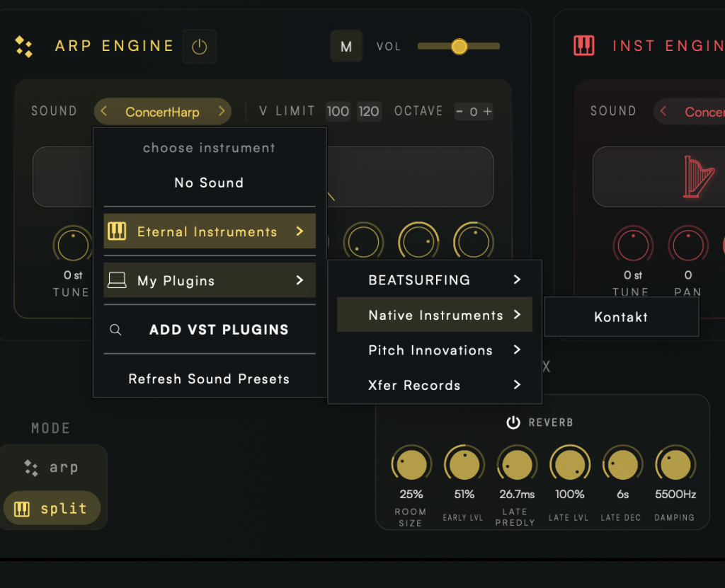Click the Arp Engine diamond logo icon
725x588 pixels.
click(x=23, y=46)
